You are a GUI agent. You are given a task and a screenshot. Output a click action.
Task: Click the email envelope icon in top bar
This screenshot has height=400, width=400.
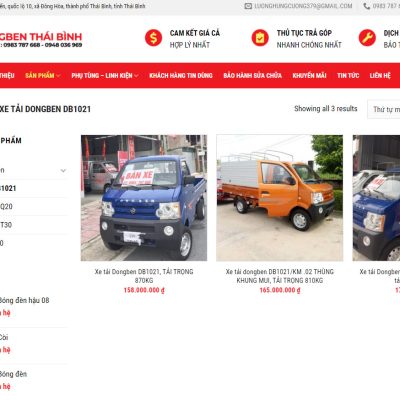tap(248, 6)
